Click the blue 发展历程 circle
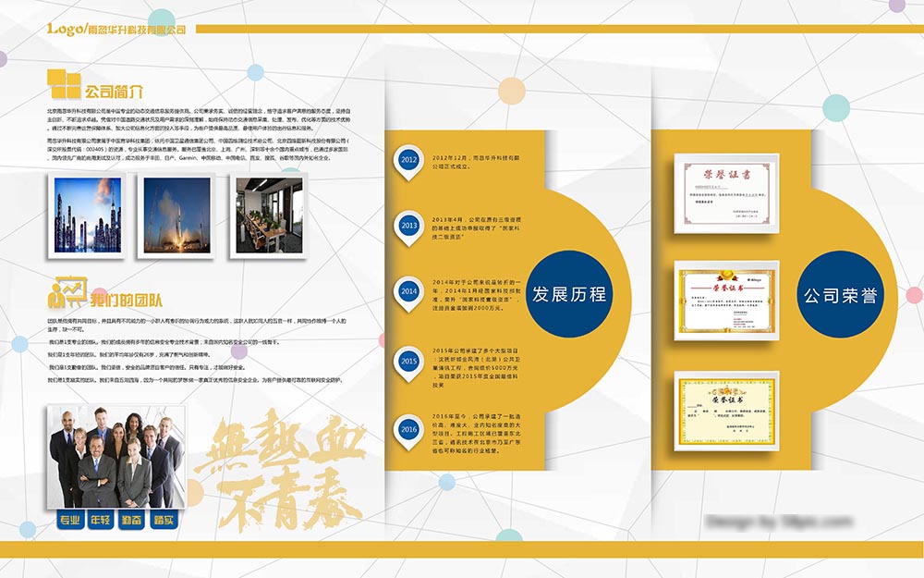 [569, 295]
